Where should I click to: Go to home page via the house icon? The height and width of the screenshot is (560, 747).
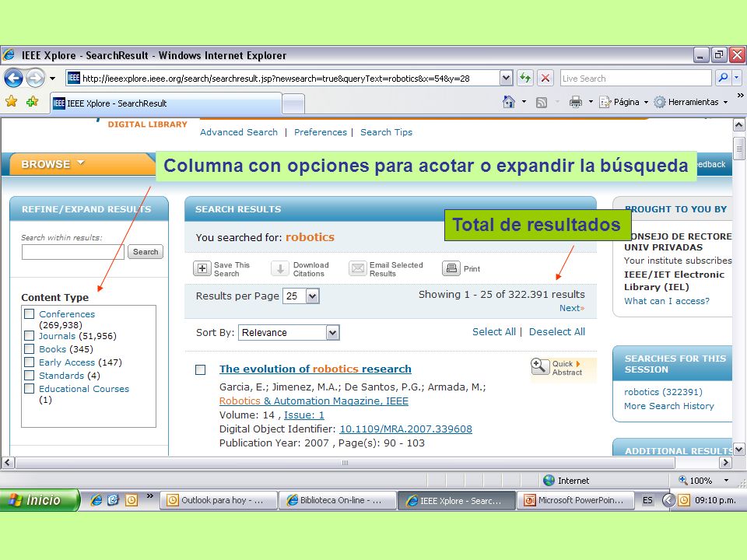509,102
